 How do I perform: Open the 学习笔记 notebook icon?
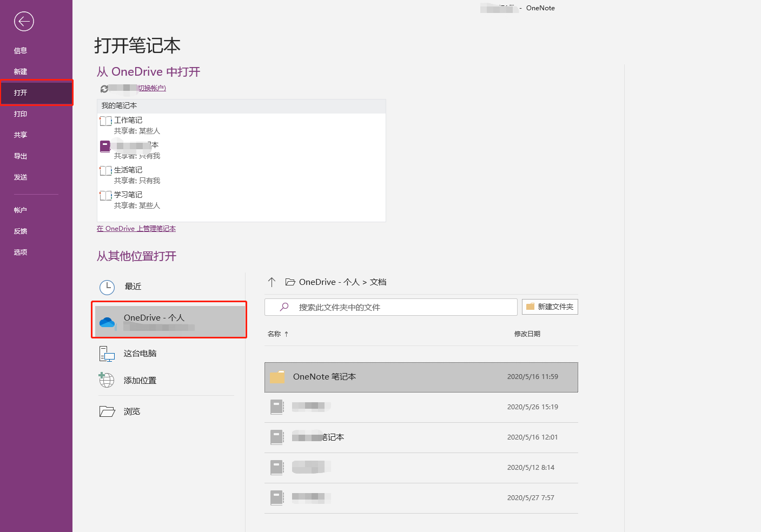[x=105, y=196]
